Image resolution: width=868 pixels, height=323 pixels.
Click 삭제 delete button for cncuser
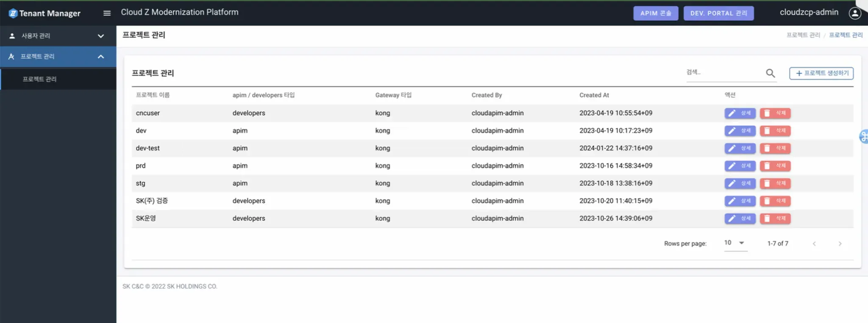pos(775,113)
